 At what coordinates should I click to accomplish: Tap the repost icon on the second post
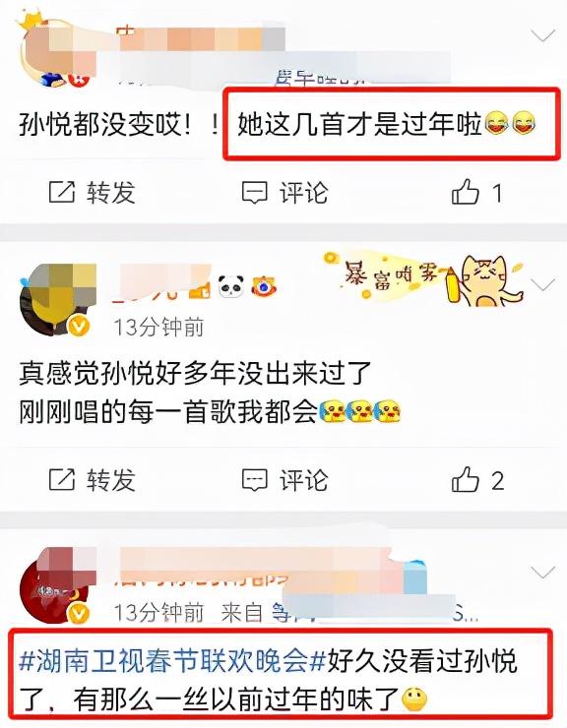(x=62, y=480)
